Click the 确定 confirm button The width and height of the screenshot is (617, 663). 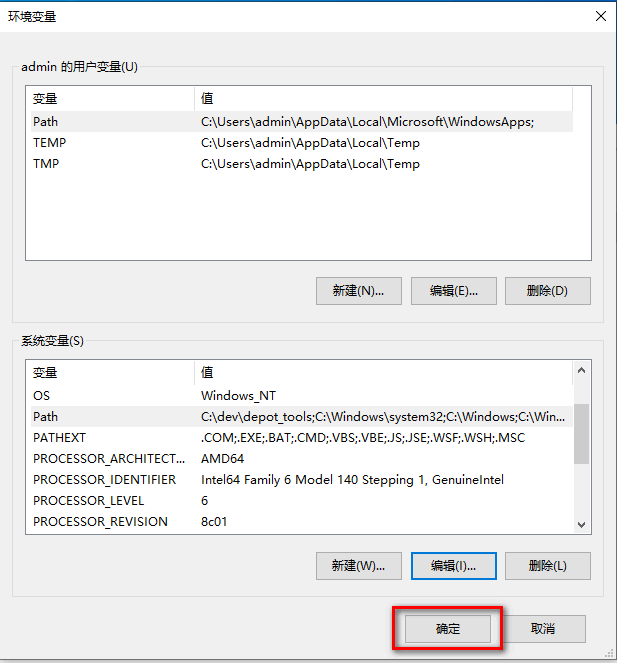pos(448,629)
